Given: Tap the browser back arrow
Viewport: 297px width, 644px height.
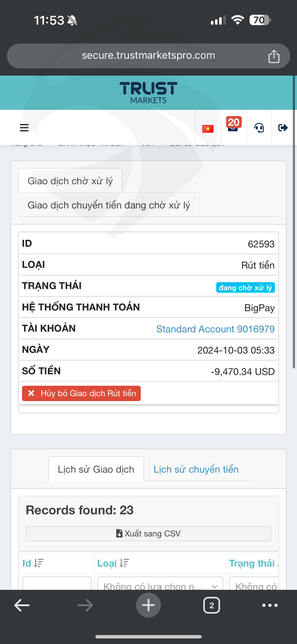Looking at the screenshot, I should (x=22, y=605).
